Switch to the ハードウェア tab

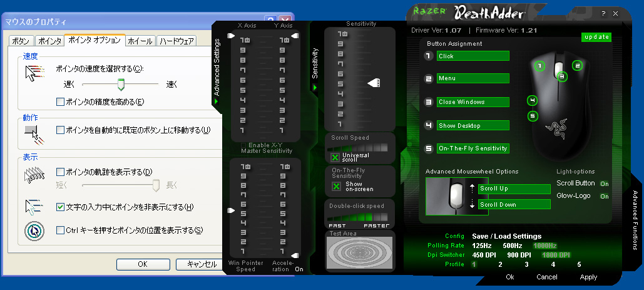pyautogui.click(x=176, y=41)
